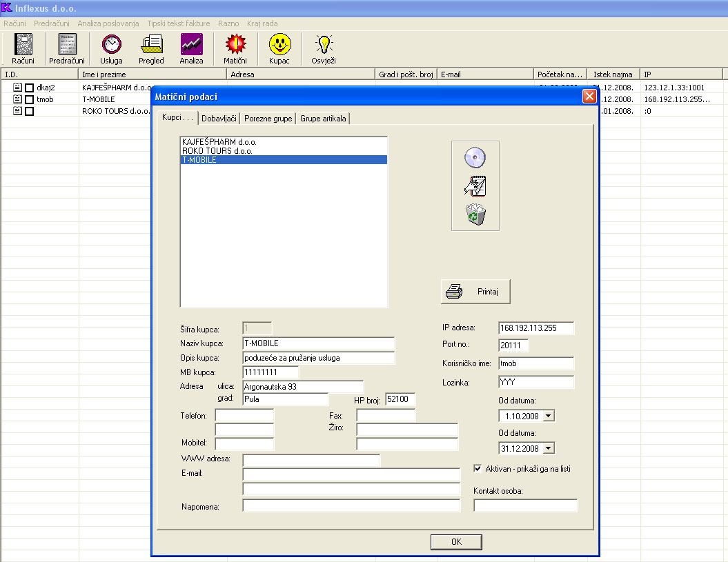This screenshot has width=728, height=562.
Task: Switch to the Porezne grupe tab
Action: [268, 119]
